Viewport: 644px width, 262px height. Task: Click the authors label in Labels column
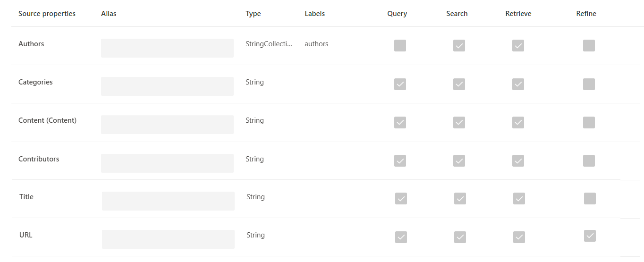316,44
